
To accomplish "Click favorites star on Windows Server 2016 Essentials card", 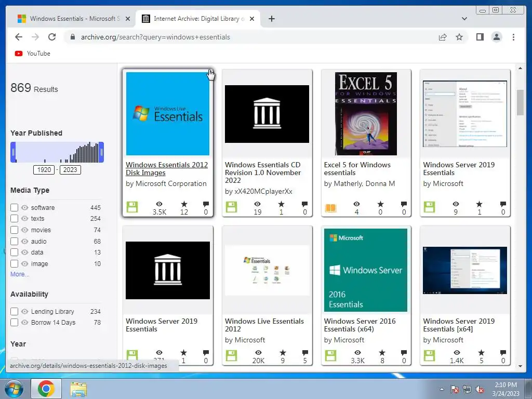I will tap(382, 353).
